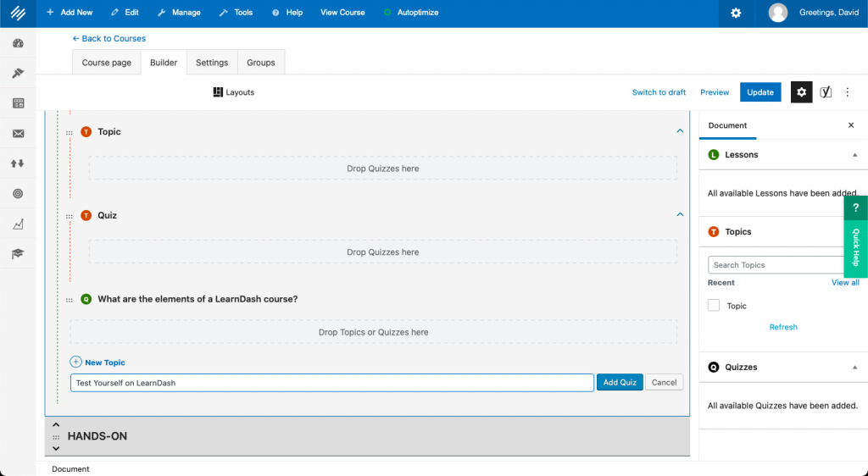This screenshot has width=868, height=476.
Task: Click the graduation cap icon in sidebar
Action: pos(18,253)
